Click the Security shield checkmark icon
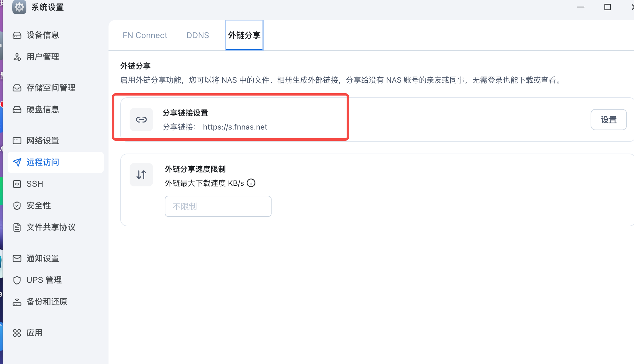 click(17, 206)
